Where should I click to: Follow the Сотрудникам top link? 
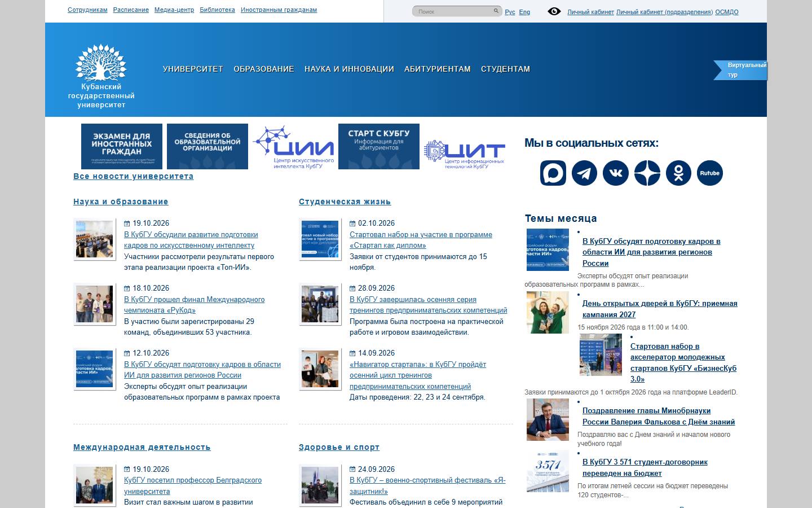[x=87, y=10]
